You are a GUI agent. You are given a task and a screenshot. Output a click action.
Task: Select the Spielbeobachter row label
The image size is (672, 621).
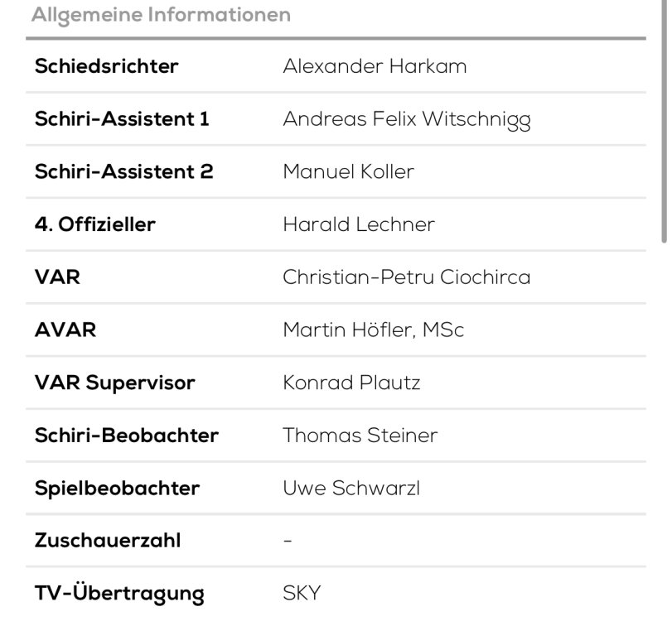click(x=117, y=489)
